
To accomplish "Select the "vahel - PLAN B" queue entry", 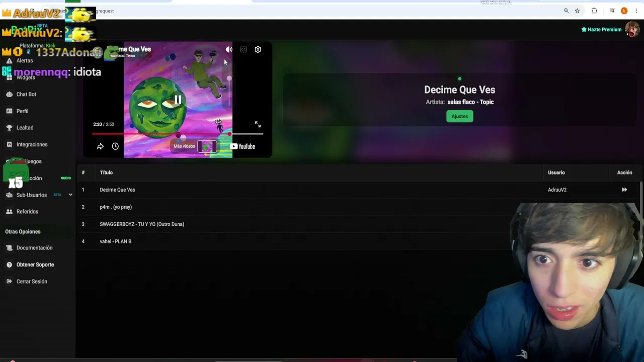I will (x=115, y=241).
